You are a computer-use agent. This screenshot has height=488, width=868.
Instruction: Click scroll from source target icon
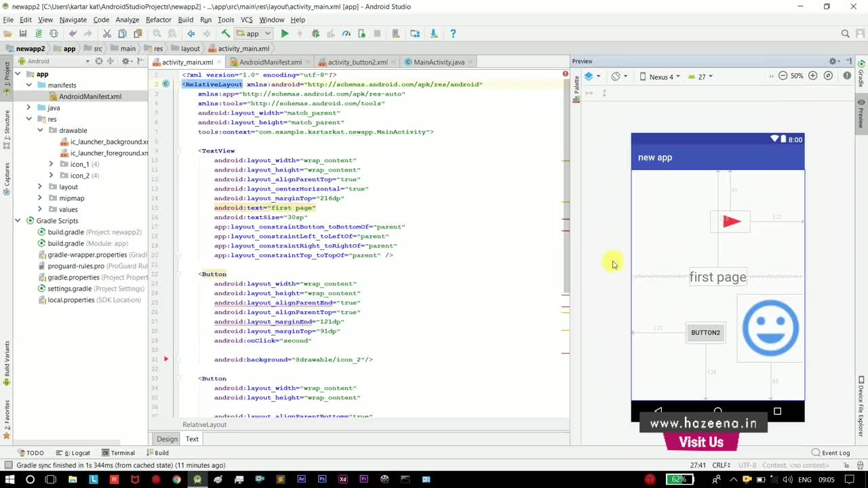[99, 61]
